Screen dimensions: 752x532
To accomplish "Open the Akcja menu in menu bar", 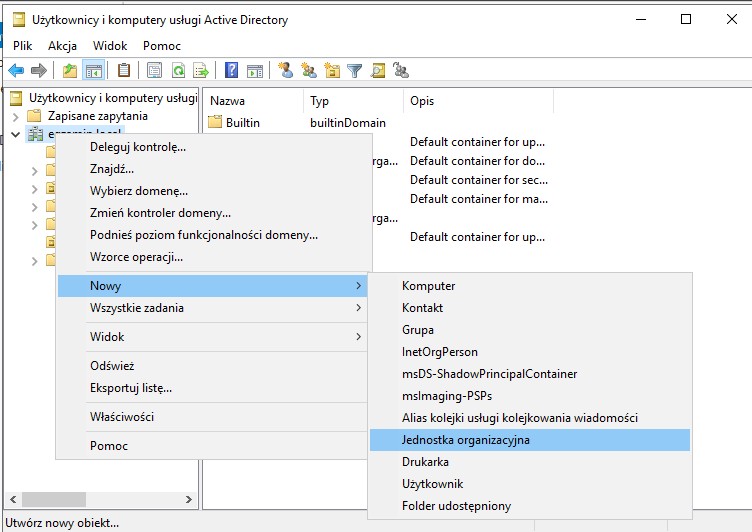I will pos(62,46).
